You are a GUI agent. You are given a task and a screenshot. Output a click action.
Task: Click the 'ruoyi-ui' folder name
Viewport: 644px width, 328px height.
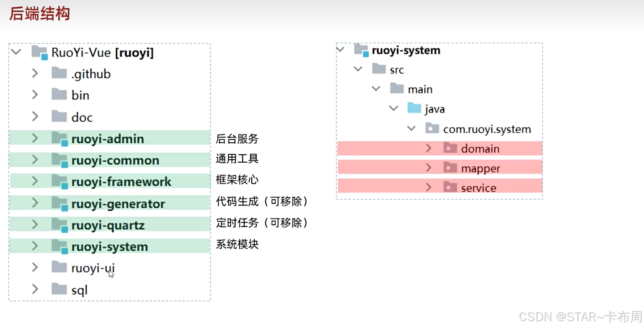coord(93,268)
